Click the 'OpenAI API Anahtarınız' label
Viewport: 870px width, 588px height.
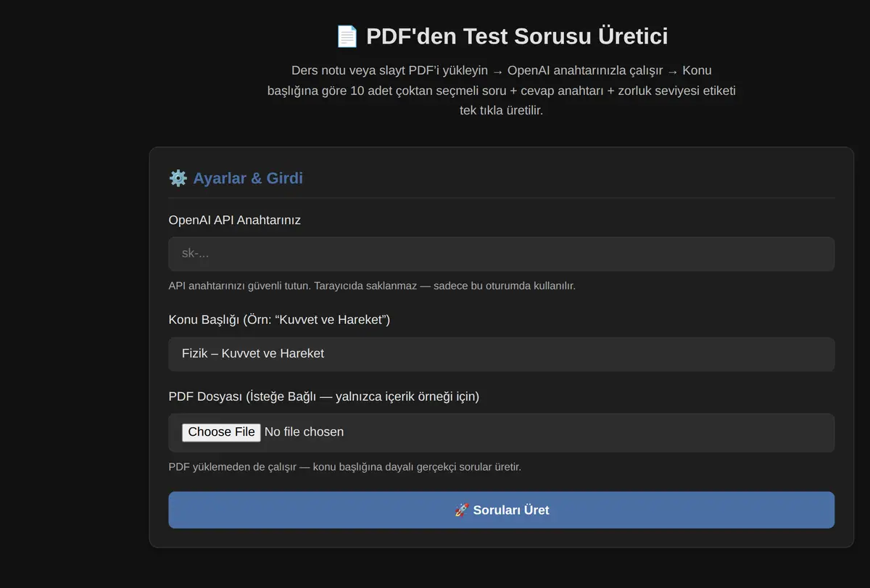point(235,220)
